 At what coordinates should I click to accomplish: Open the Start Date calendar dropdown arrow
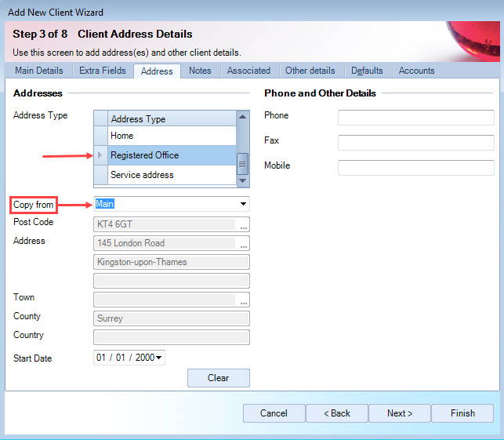click(x=159, y=358)
